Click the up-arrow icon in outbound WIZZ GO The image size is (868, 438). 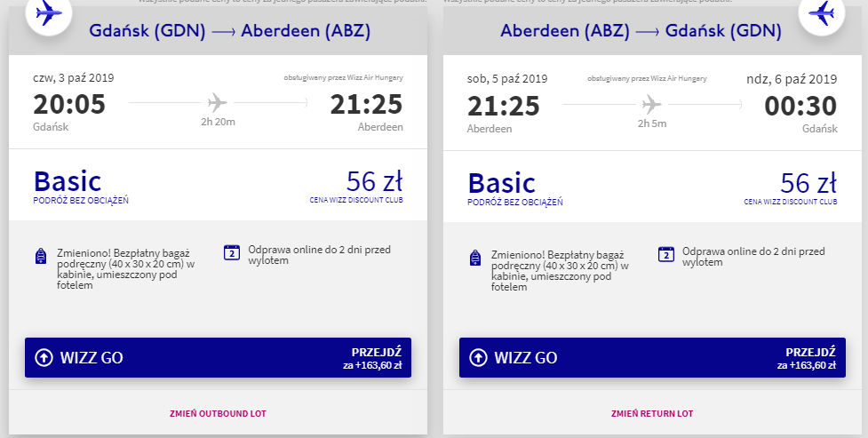44,358
